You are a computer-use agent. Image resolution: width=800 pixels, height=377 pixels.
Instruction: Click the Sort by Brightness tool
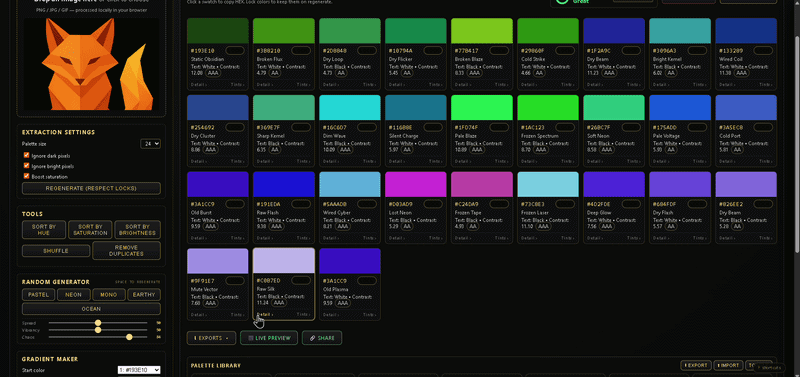138,230
